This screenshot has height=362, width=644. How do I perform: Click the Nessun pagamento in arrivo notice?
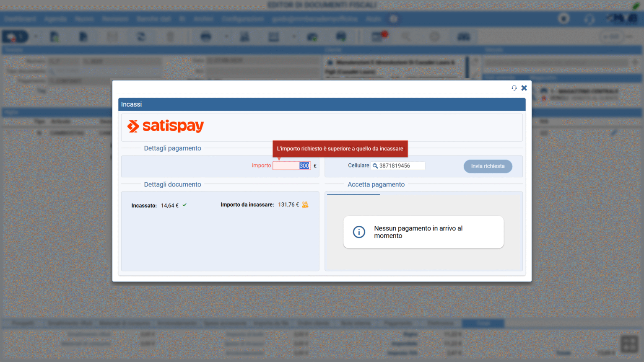coord(423,232)
